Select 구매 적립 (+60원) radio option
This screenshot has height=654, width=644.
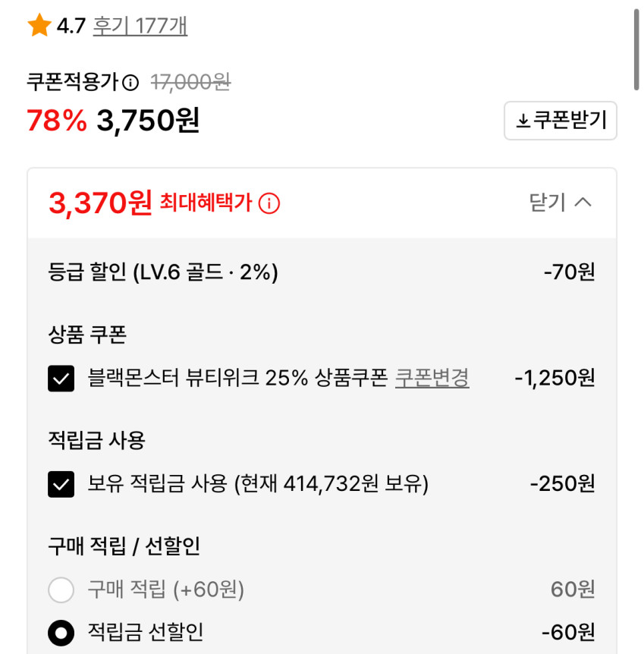point(61,590)
